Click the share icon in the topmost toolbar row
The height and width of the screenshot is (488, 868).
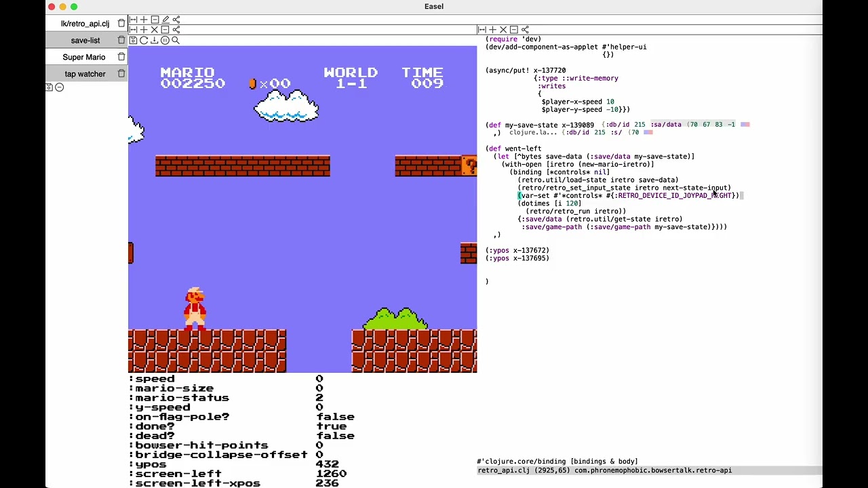click(x=176, y=20)
